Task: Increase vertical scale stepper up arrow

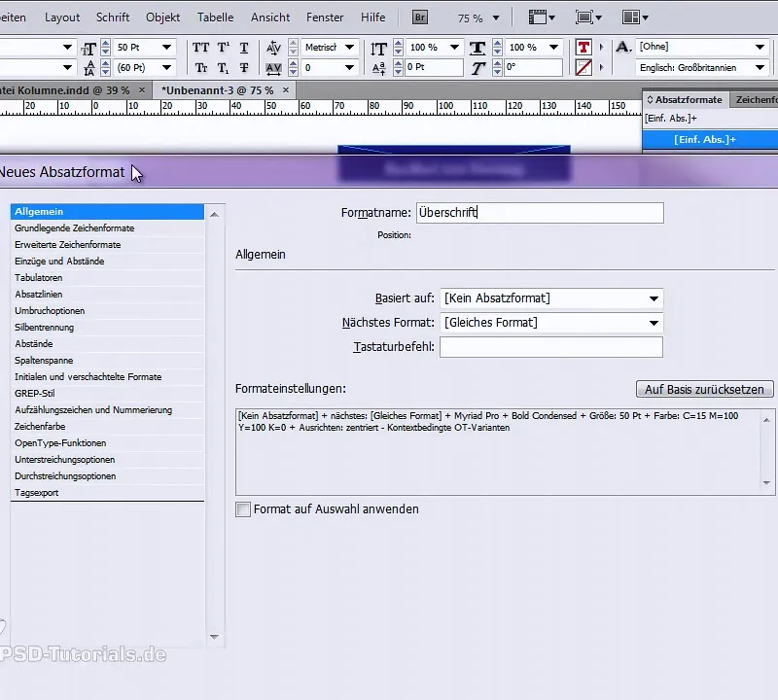Action: coord(398,44)
